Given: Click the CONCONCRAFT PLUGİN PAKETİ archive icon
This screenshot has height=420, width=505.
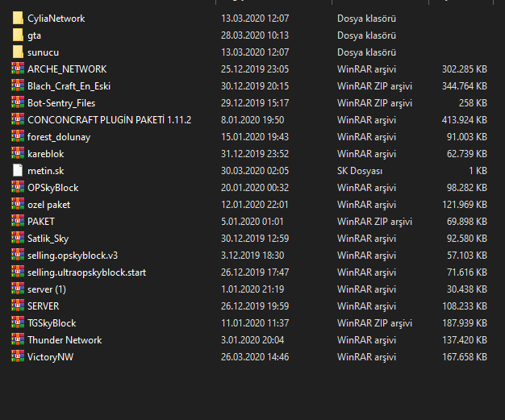Looking at the screenshot, I should point(18,119).
